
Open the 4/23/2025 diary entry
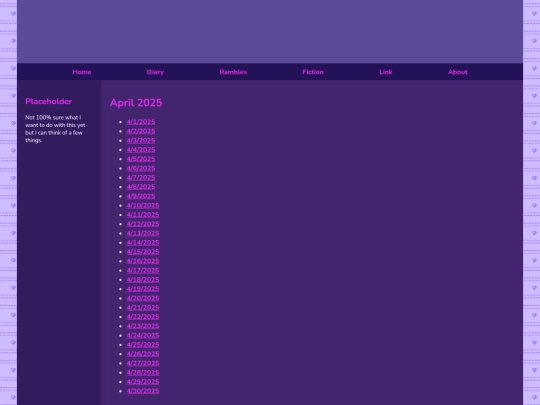tap(143, 326)
